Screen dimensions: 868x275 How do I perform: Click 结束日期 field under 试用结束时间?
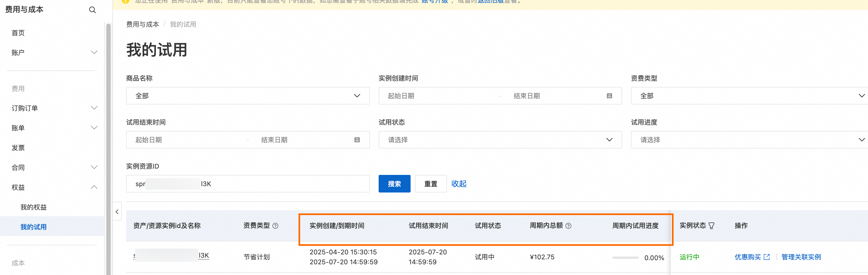click(274, 140)
